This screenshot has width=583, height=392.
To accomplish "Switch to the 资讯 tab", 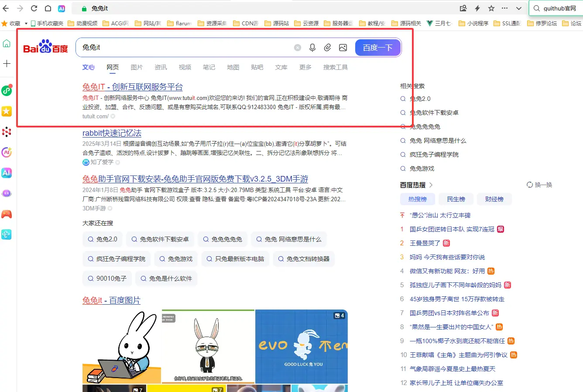I will coord(161,67).
